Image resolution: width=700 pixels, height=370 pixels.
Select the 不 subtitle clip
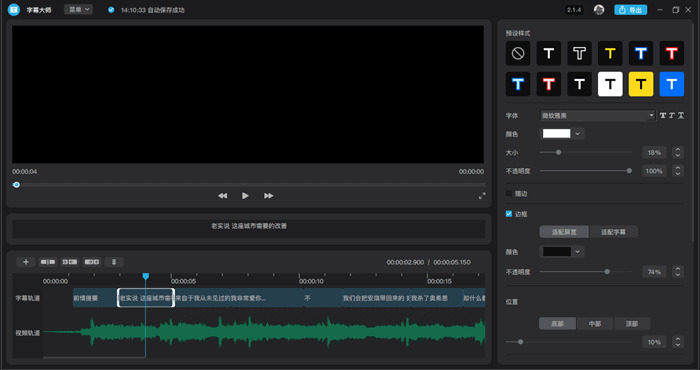pos(323,298)
